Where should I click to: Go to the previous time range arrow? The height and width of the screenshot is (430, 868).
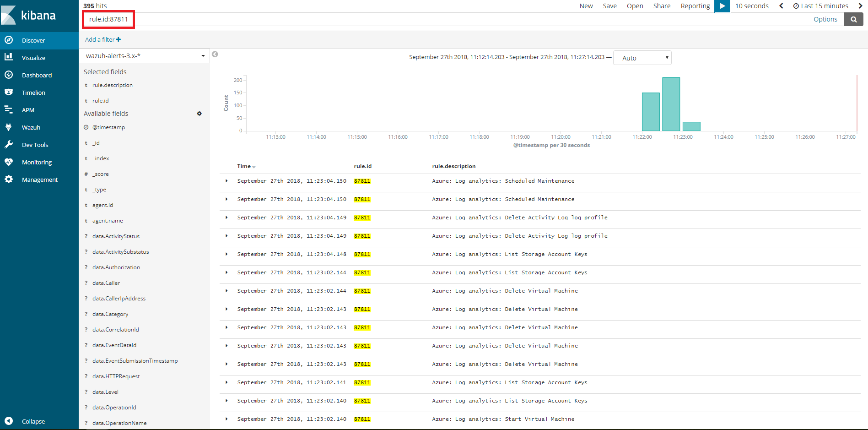click(x=781, y=6)
